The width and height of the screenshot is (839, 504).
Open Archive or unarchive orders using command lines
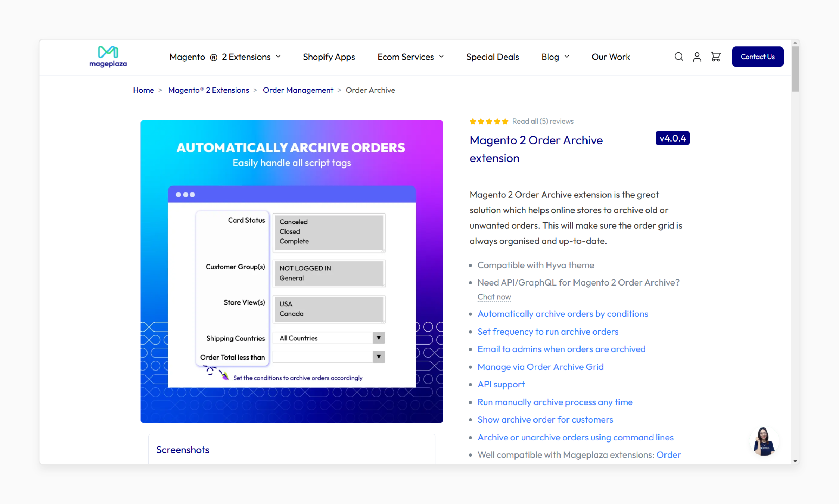[575, 437]
